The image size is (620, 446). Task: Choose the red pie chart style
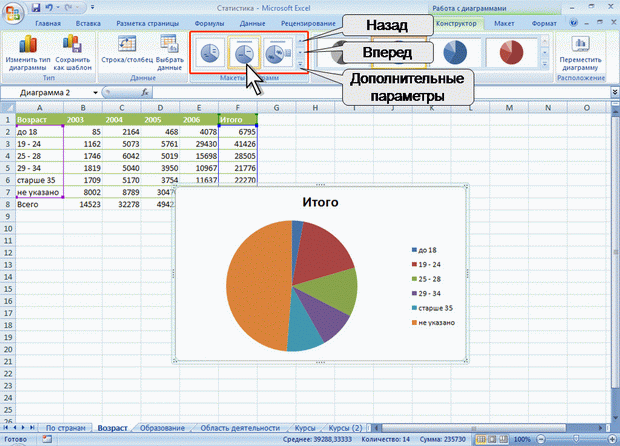click(511, 52)
